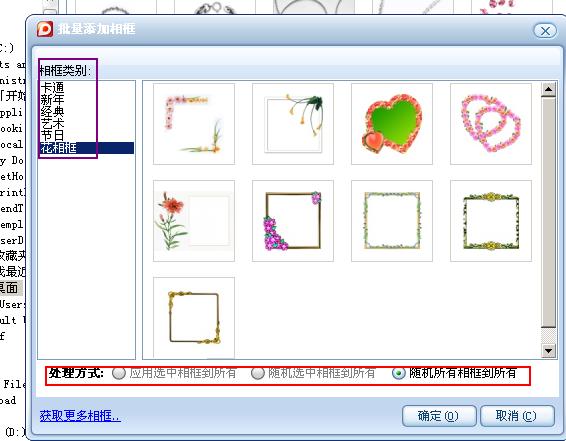Choose the gold vine brown square frame
The image size is (566, 441).
point(194,318)
